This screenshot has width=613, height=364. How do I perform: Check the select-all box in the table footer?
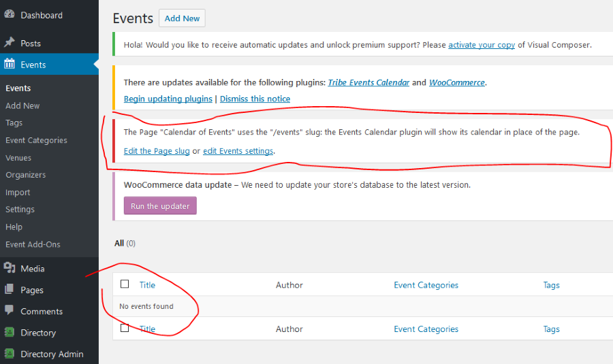coord(125,328)
